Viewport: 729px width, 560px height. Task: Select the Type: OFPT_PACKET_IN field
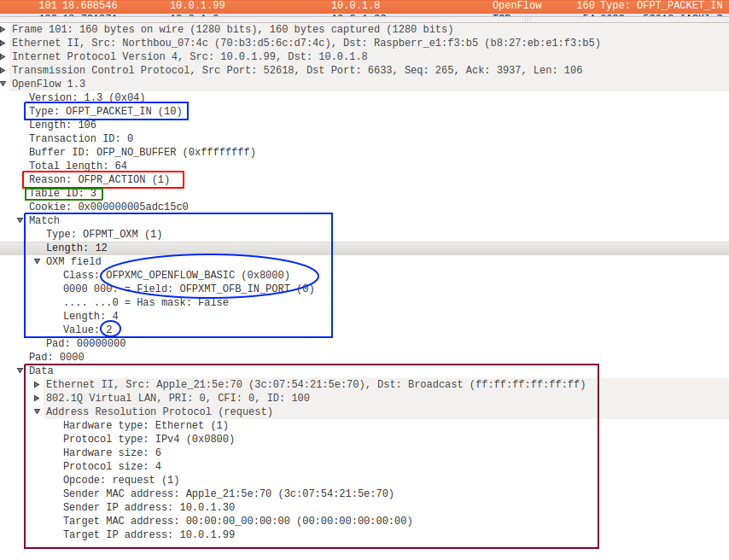click(x=105, y=111)
